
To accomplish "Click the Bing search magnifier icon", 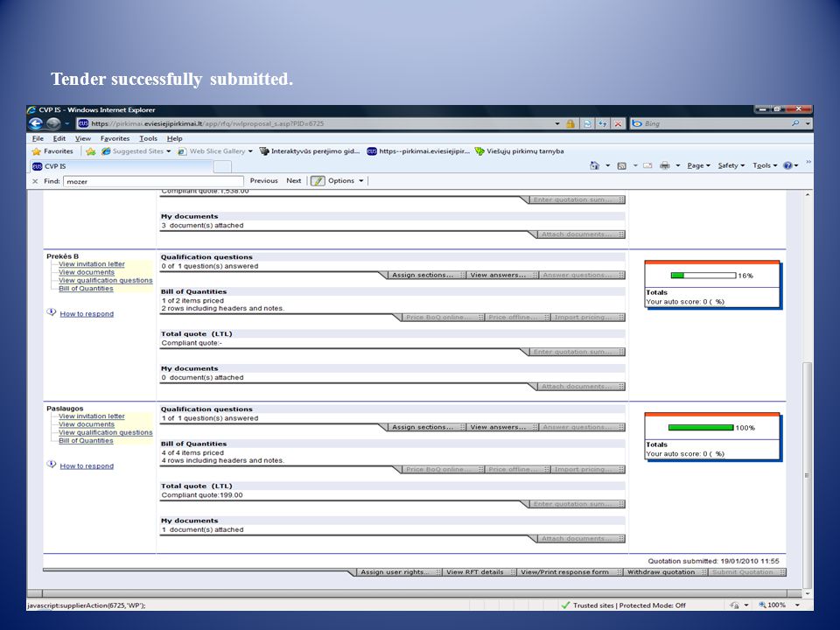I will pos(795,123).
